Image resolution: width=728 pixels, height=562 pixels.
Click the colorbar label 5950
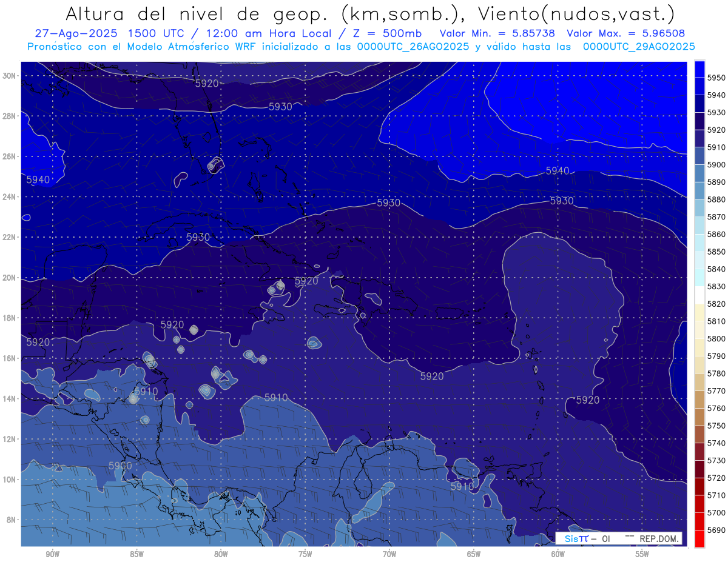coord(716,78)
